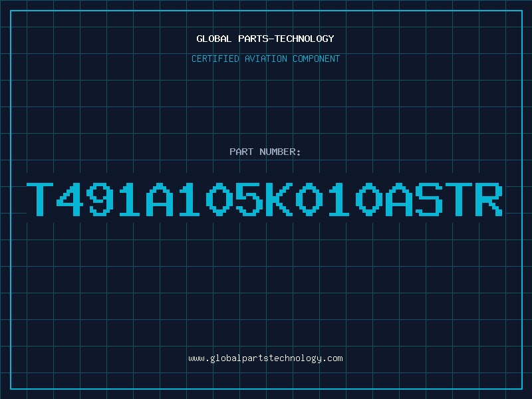
Task: Click the PART NUMBER: label
Action: tap(265, 152)
